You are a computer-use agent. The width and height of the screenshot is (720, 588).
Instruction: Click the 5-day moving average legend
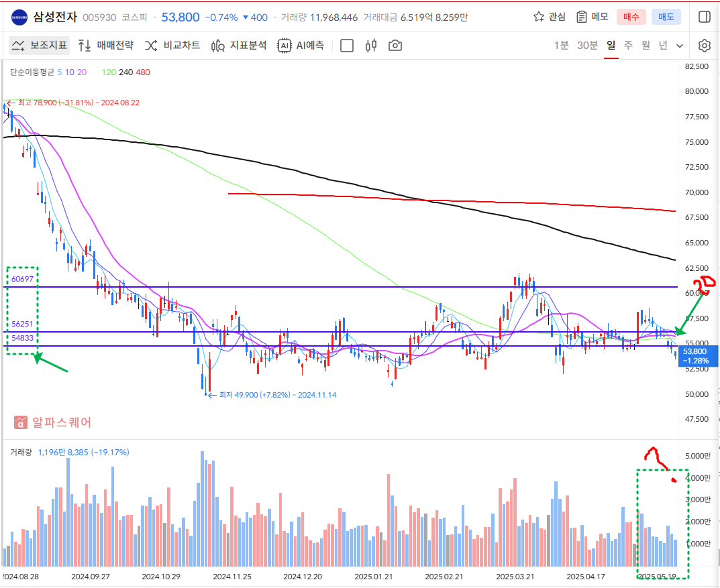click(x=60, y=72)
